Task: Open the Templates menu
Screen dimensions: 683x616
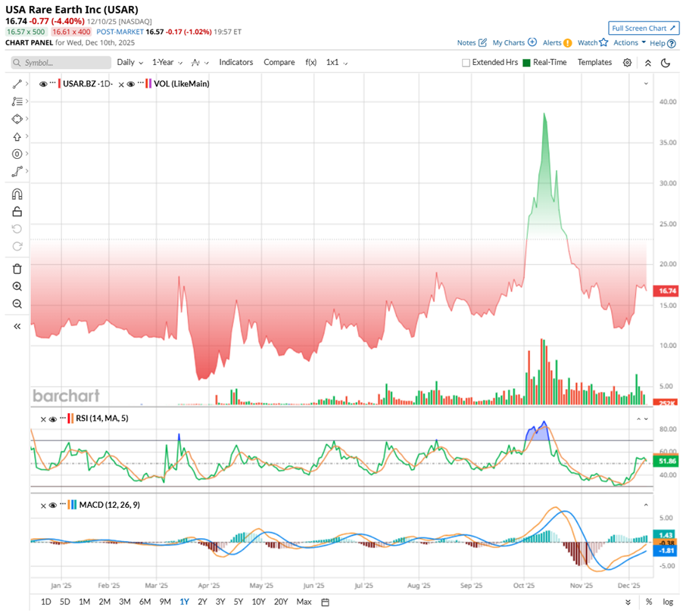Action: coord(594,62)
